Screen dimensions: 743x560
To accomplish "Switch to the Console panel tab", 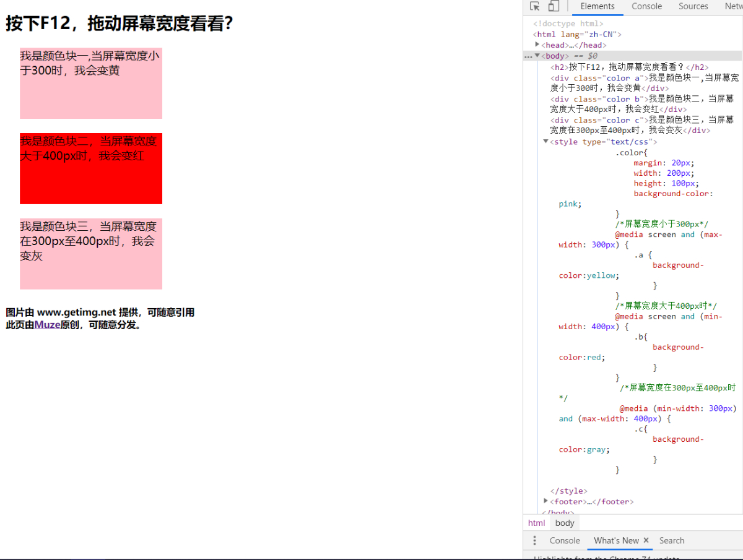I will (x=646, y=6).
